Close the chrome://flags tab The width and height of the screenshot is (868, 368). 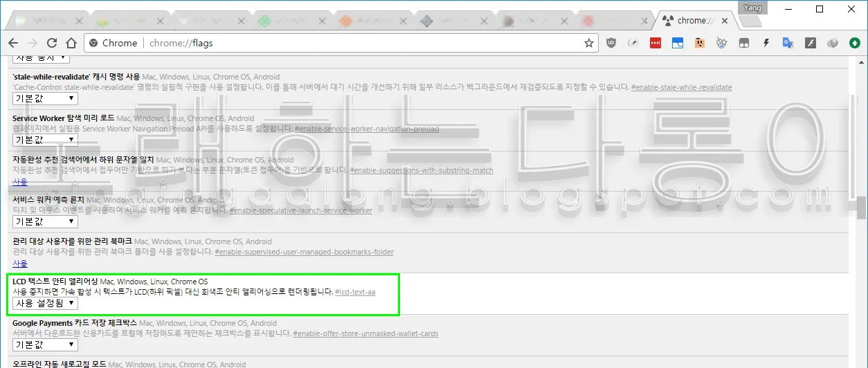click(725, 21)
